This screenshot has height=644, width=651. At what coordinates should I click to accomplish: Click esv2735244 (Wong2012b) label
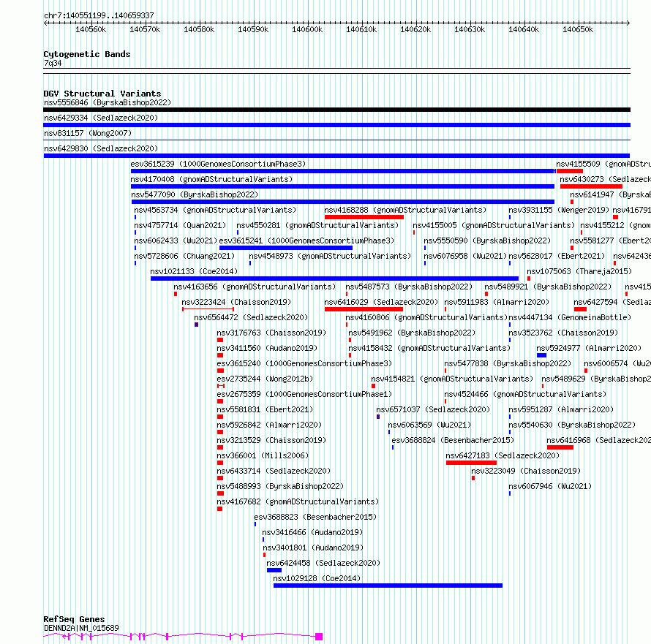(265, 379)
